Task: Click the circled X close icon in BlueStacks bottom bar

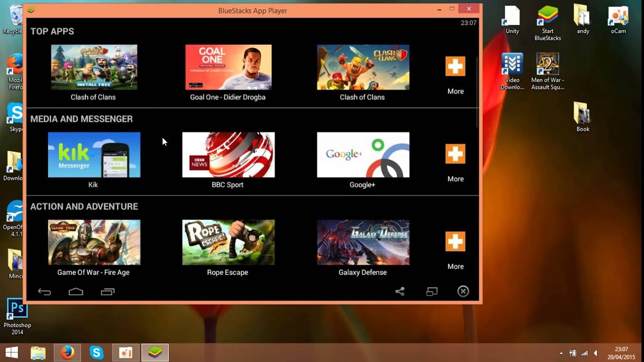Action: pos(463,292)
